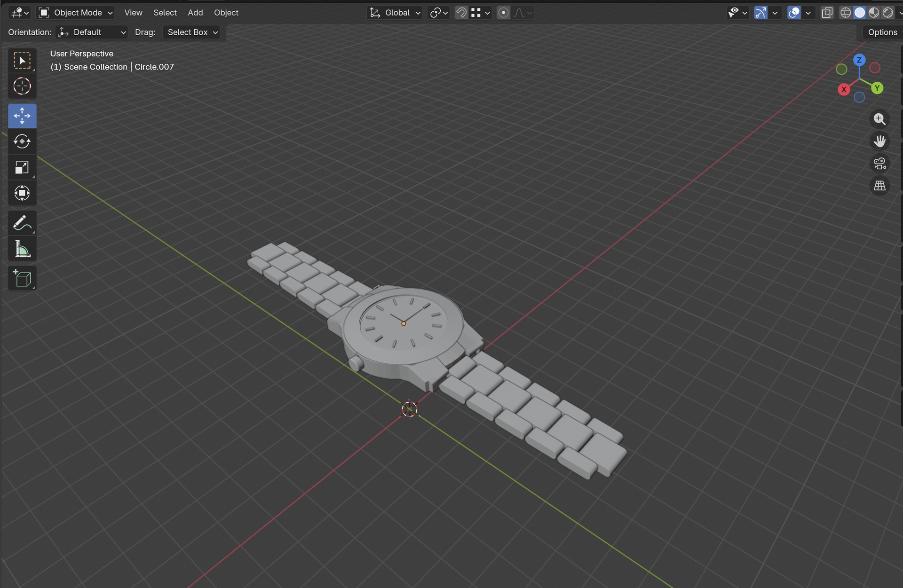Open the Options popover
Viewport: 903px width, 588px height.
tap(883, 32)
